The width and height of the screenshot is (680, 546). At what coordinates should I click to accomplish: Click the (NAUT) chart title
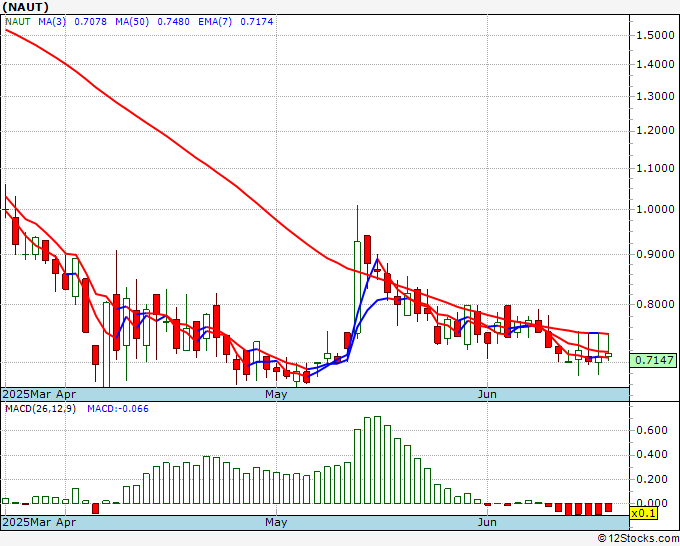[26, 7]
